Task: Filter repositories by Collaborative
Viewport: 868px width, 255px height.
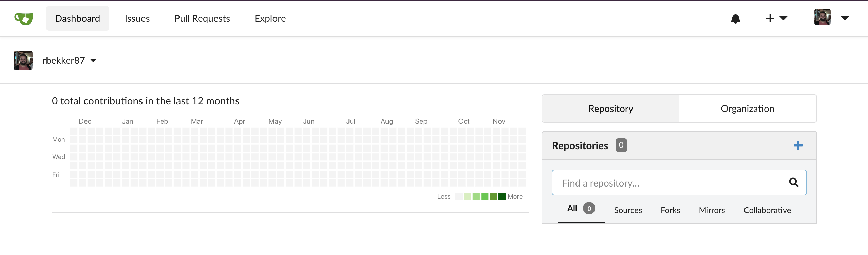Action: [767, 210]
